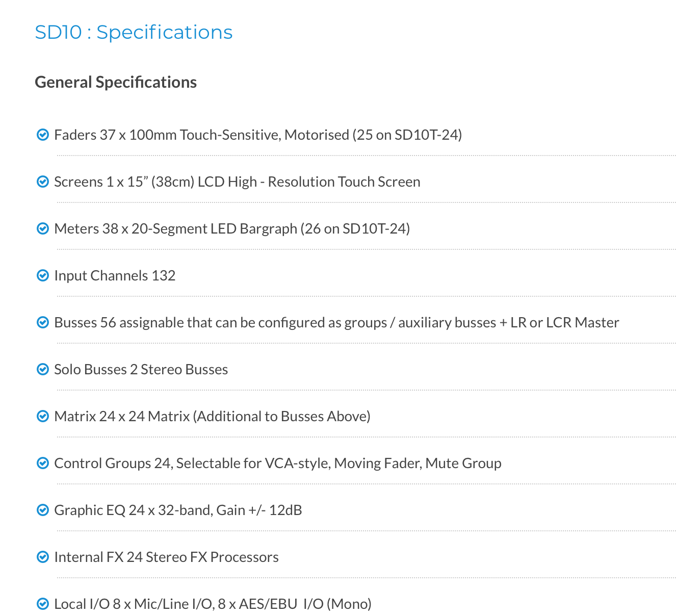676x616 pixels.
Task: Click the checkmark icon beside Screens spec
Action: [43, 182]
